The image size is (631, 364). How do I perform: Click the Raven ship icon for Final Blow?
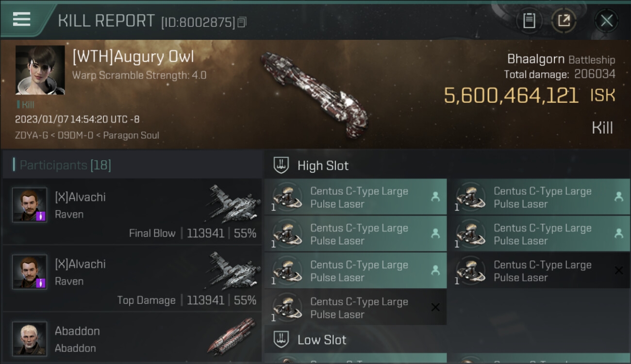[234, 203]
